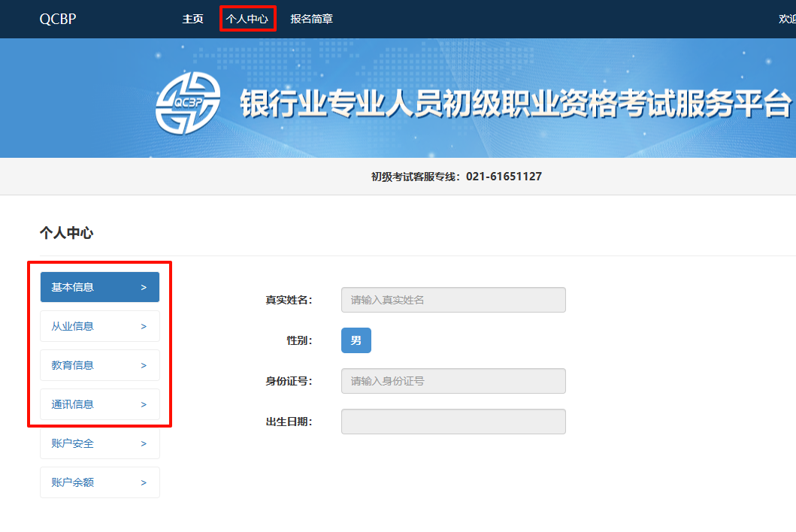Click the banner title 银行业专业人员初级职业资格考试服务平台
Image resolution: width=796 pixels, height=532 pixels.
pyautogui.click(x=516, y=104)
